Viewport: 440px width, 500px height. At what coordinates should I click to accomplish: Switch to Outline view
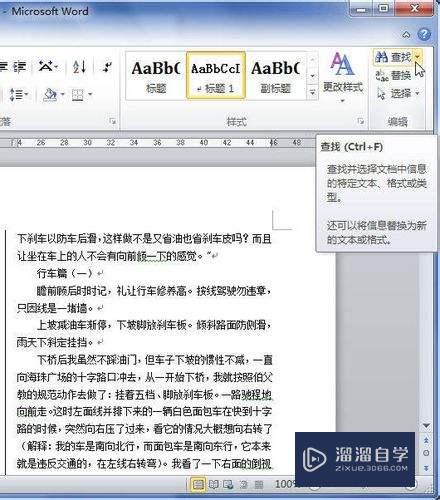point(244,484)
